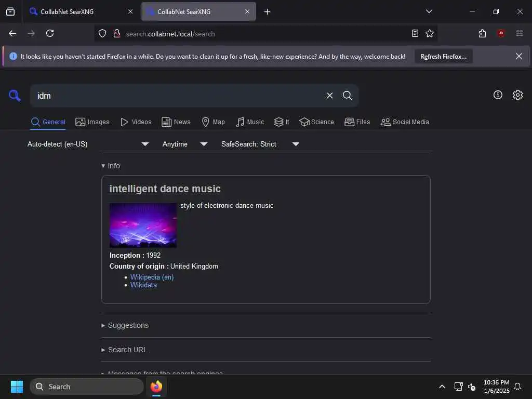The height and width of the screenshot is (399, 532).
Task: Open the Windows Start menu
Action: point(17,387)
